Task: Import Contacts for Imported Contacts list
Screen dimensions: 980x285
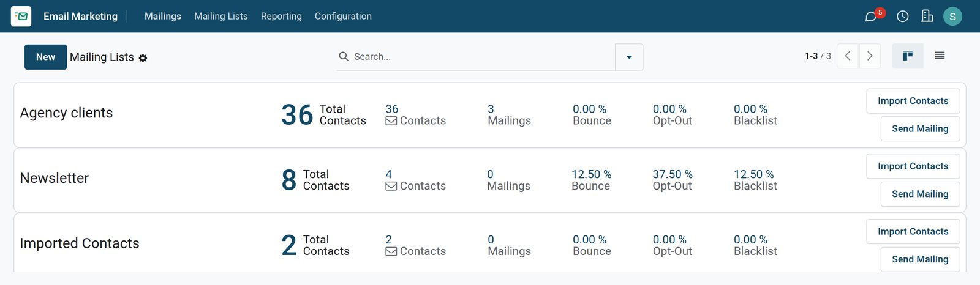Action: pos(913,231)
